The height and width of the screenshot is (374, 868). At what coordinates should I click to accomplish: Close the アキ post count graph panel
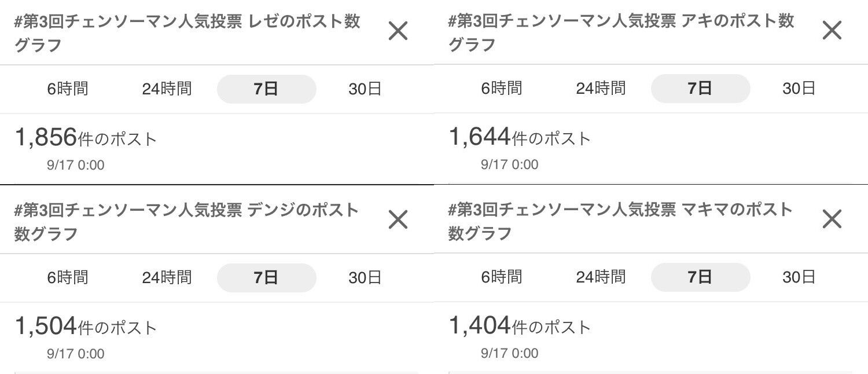(x=832, y=30)
